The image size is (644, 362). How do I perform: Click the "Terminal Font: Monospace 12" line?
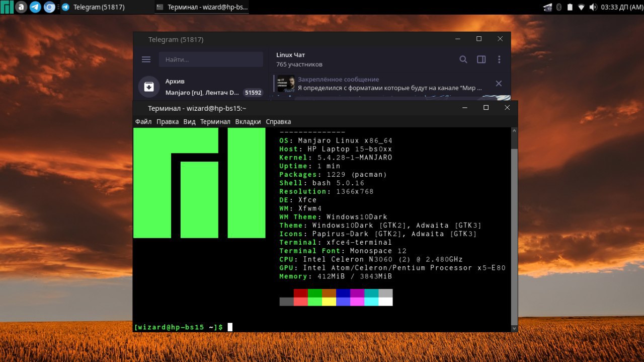click(x=343, y=251)
